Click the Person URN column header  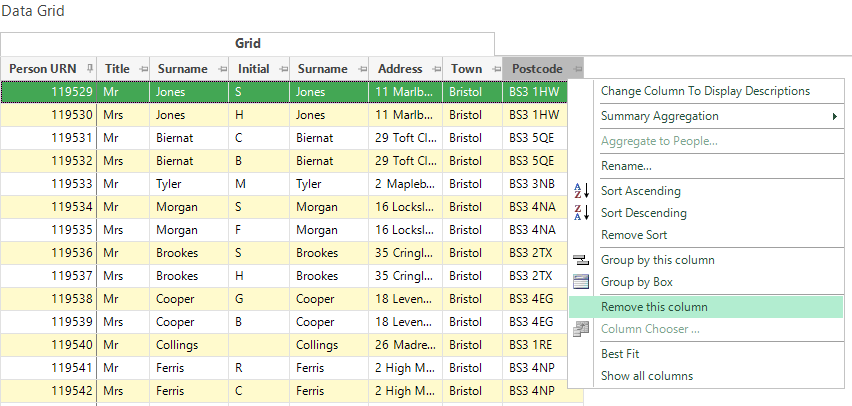49,69
